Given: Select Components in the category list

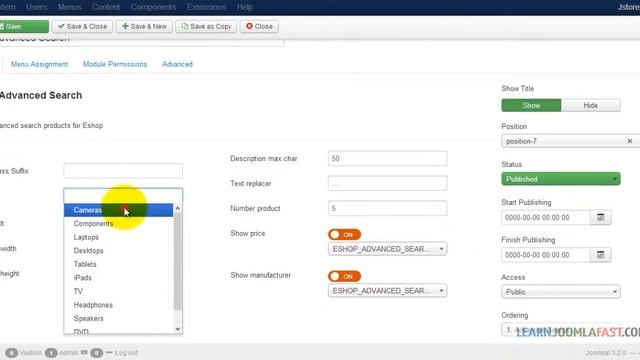Looking at the screenshot, I should coord(118,224).
